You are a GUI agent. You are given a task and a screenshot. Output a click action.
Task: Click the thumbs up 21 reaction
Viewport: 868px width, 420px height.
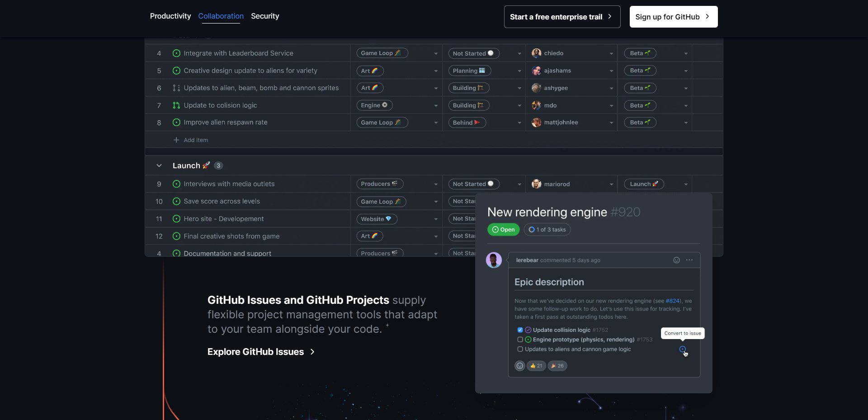(x=536, y=366)
